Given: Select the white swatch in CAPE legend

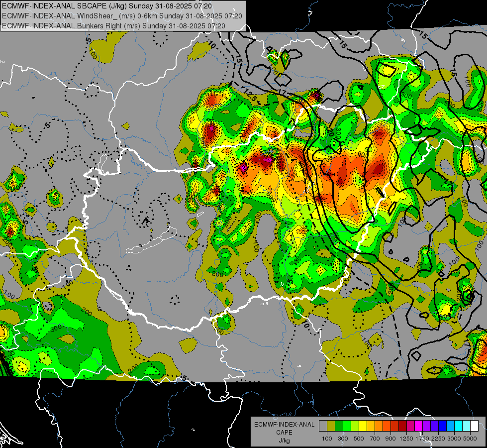Looking at the screenshot, I should click(474, 426).
